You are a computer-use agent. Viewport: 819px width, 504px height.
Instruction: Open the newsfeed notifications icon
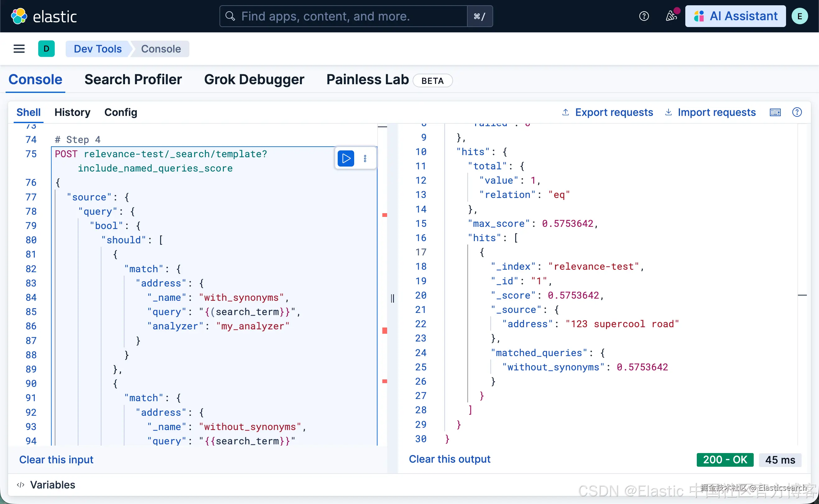coord(671,16)
